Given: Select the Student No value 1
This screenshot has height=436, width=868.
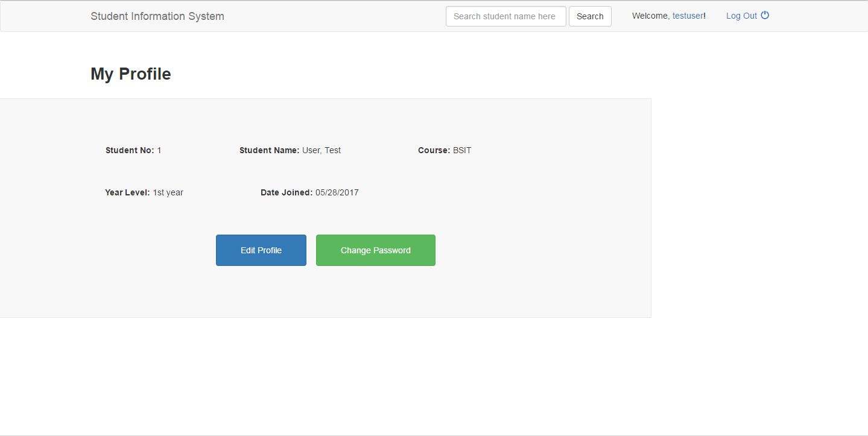Looking at the screenshot, I should tap(159, 150).
